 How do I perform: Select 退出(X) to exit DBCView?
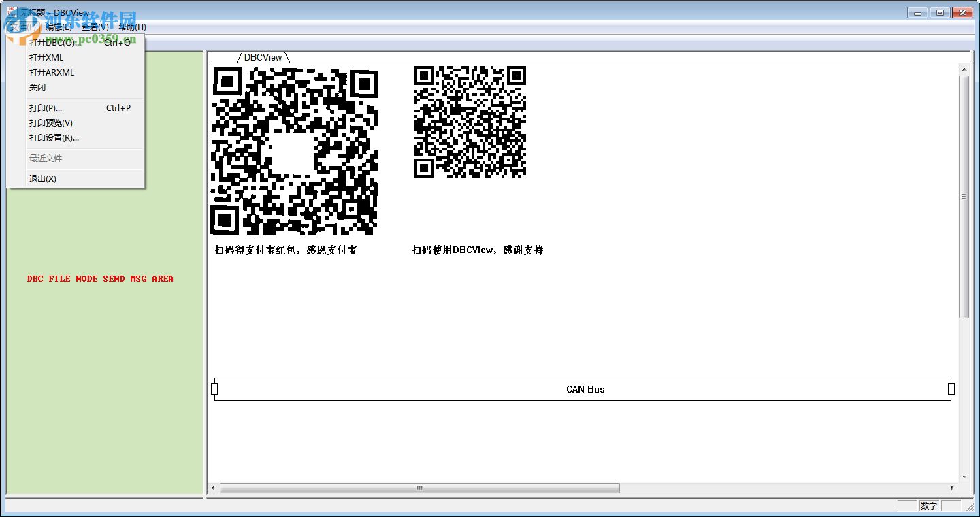pyautogui.click(x=42, y=178)
